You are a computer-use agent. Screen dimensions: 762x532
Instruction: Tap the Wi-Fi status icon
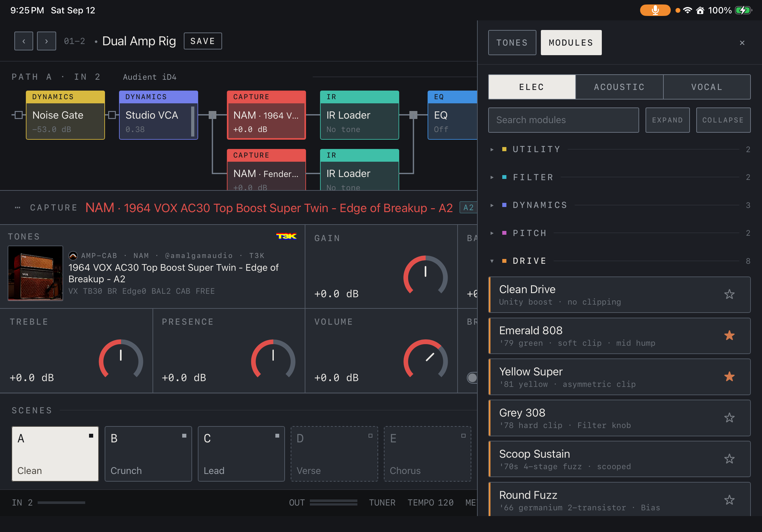688,10
